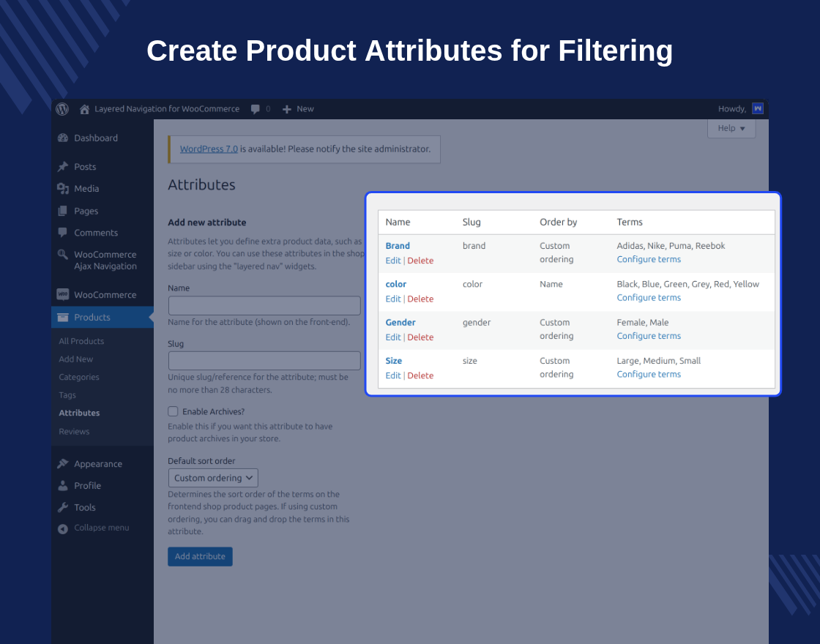Configure terms for color
820x644 pixels.
coord(649,297)
